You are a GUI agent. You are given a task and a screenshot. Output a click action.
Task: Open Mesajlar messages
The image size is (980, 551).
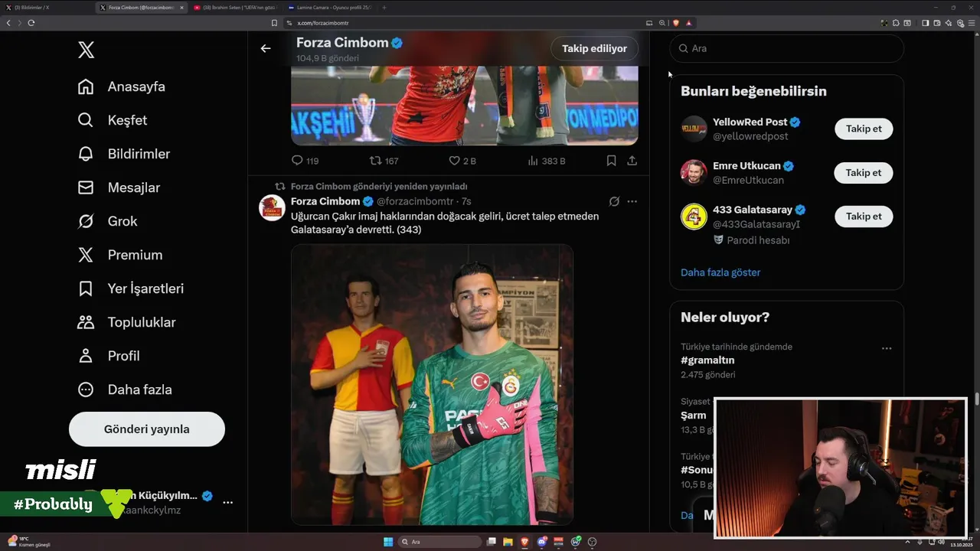click(119, 187)
